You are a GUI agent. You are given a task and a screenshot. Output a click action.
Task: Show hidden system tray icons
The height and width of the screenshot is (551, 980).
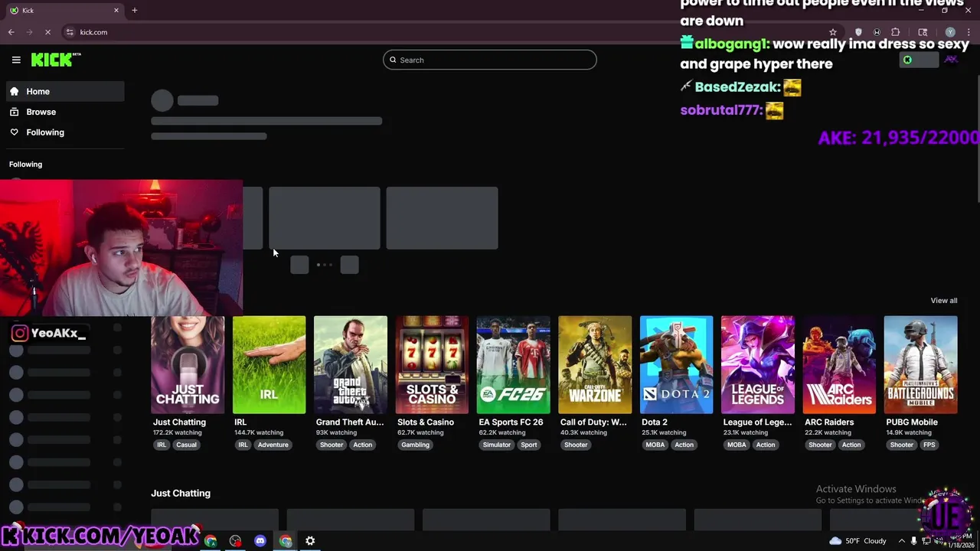point(901,541)
